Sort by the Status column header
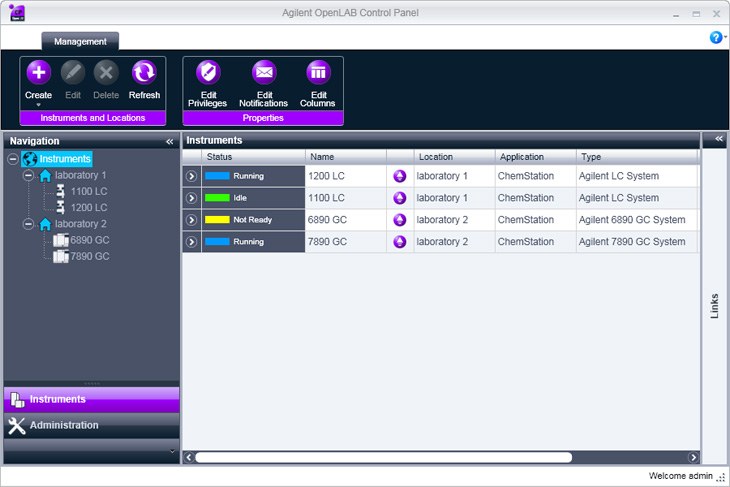The image size is (730, 487). coord(253,157)
